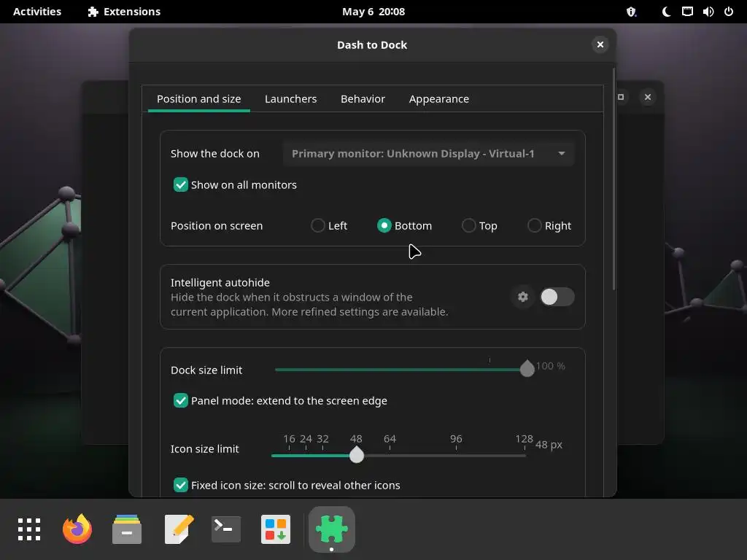Click the network display tray icon
Image resolution: width=747 pixels, height=560 pixels.
point(687,12)
